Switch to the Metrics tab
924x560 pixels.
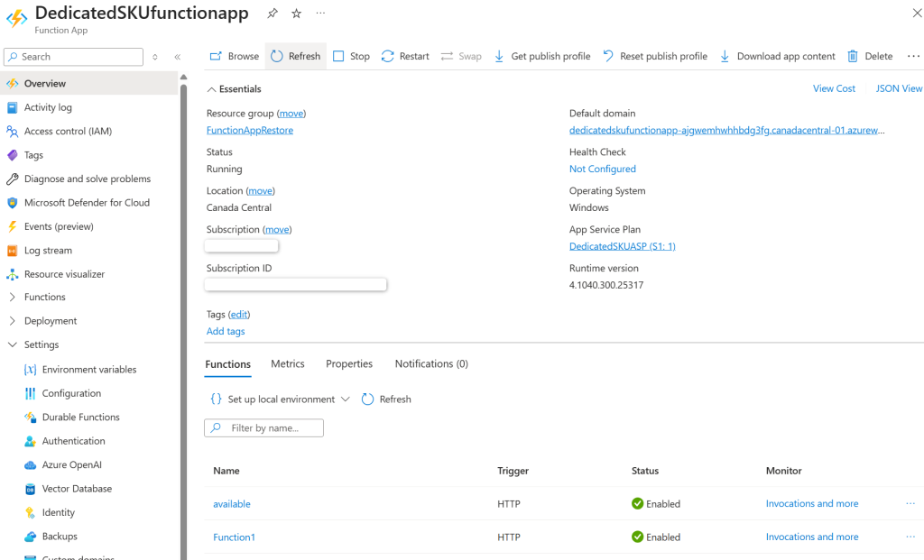coord(288,364)
